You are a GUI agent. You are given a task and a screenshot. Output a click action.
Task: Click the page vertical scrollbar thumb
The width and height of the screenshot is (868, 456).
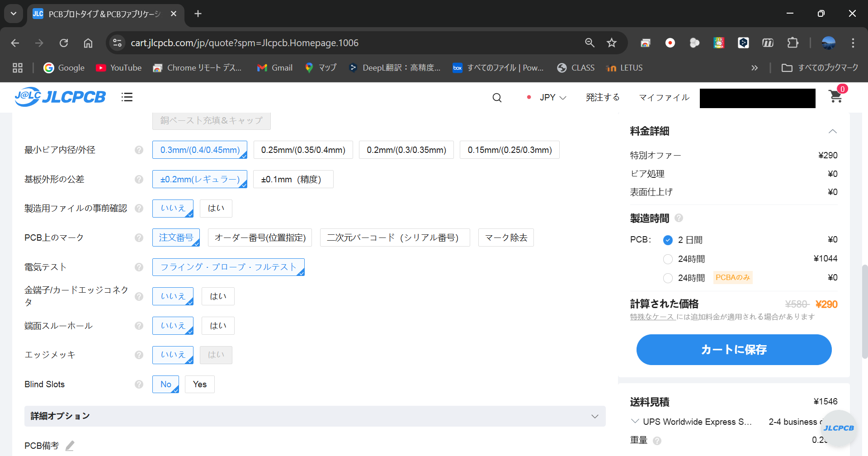click(x=864, y=312)
